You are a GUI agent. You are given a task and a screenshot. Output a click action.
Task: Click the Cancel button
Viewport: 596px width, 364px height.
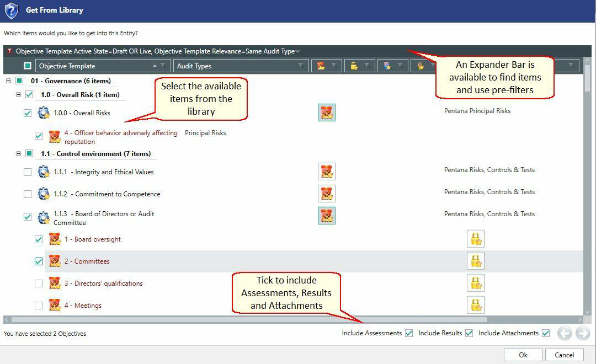pos(565,355)
